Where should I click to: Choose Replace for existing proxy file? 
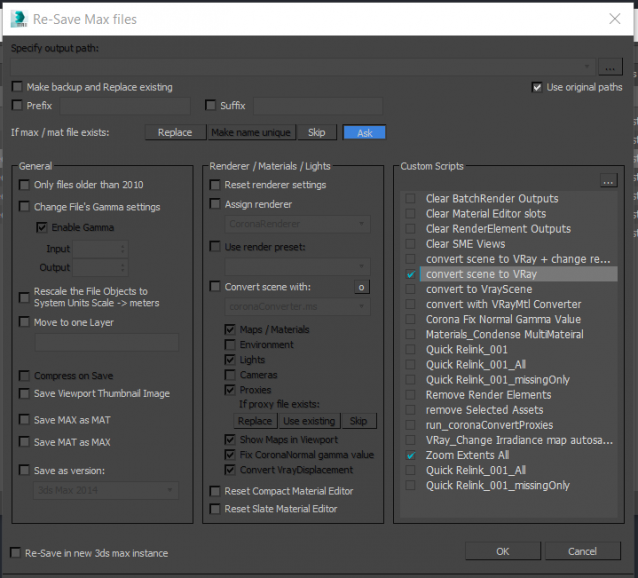tap(255, 421)
